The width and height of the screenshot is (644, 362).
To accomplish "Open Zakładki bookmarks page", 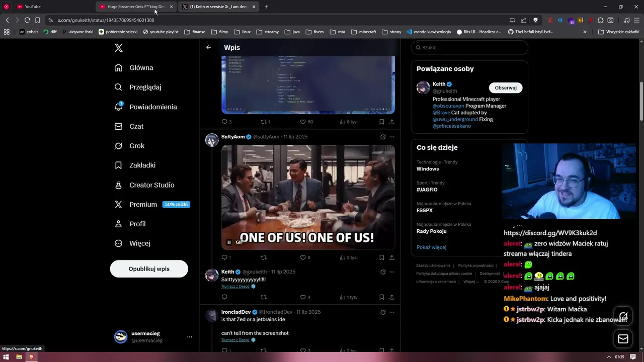I will click(135, 165).
